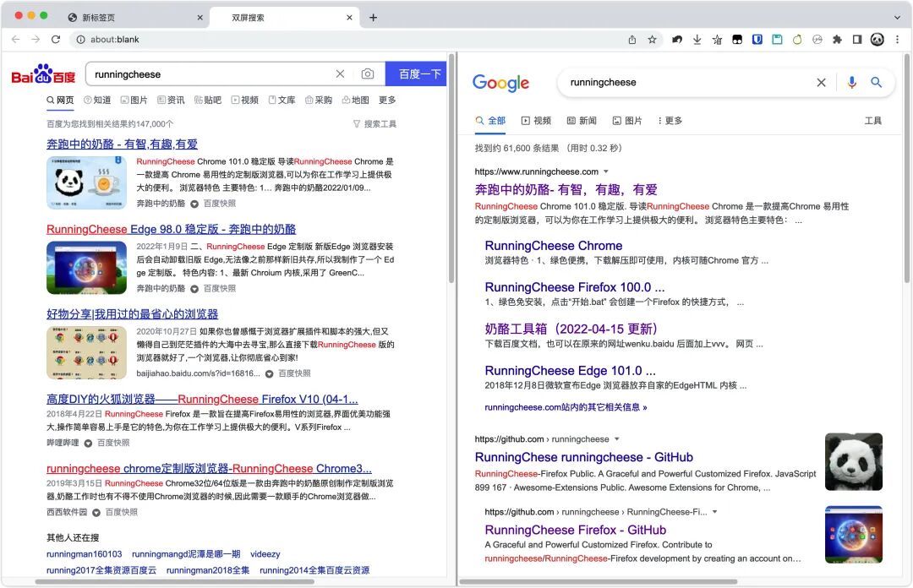The image size is (913, 588).
Task: Click the browser back arrow
Action: click(16, 40)
